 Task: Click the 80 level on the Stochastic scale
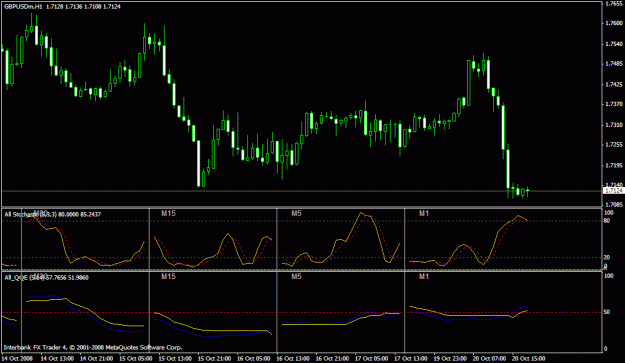[607, 221]
